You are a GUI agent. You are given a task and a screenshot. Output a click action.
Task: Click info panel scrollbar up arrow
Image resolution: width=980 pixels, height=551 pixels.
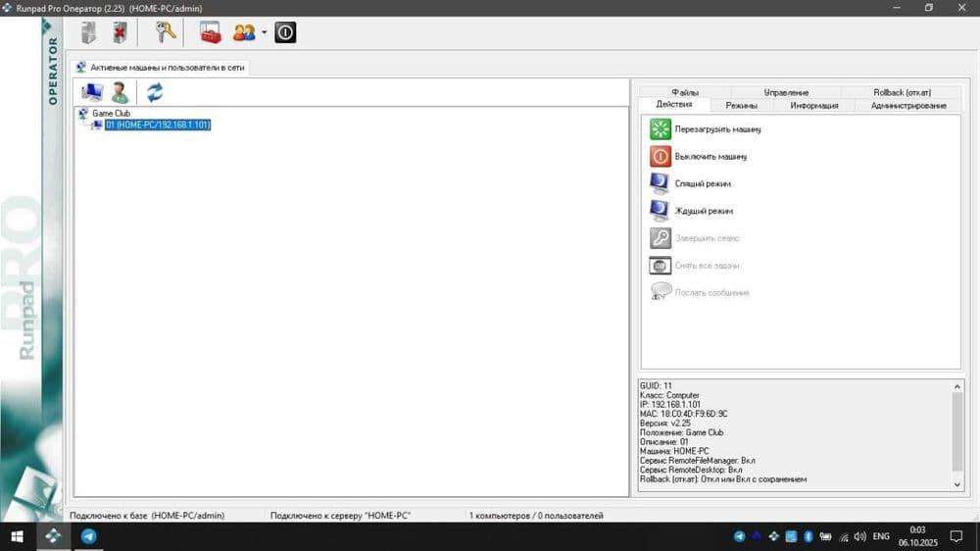pos(956,387)
